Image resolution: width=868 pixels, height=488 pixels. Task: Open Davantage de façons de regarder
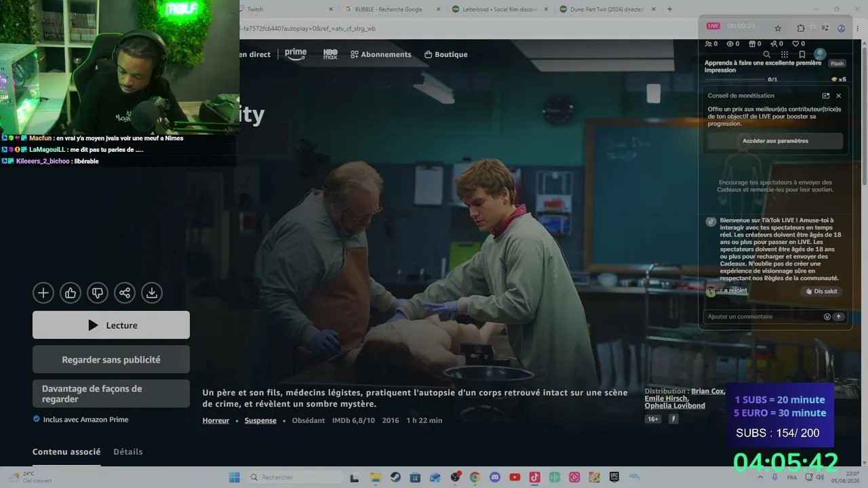tap(111, 394)
